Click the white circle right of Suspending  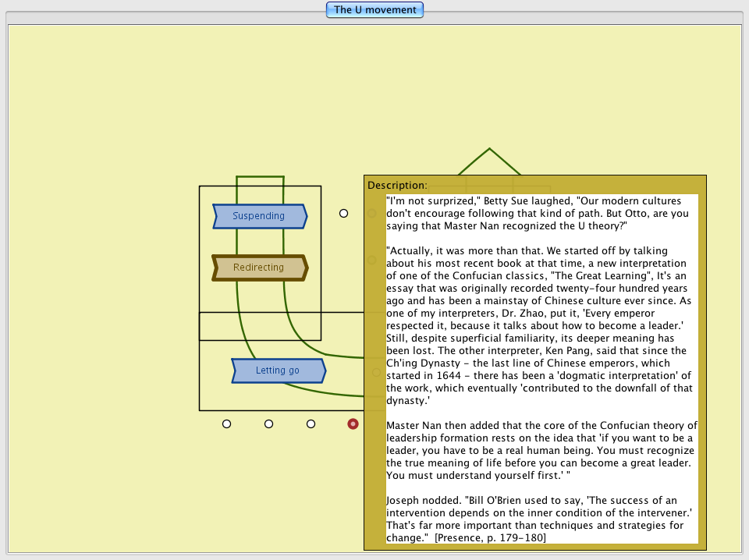point(343,213)
